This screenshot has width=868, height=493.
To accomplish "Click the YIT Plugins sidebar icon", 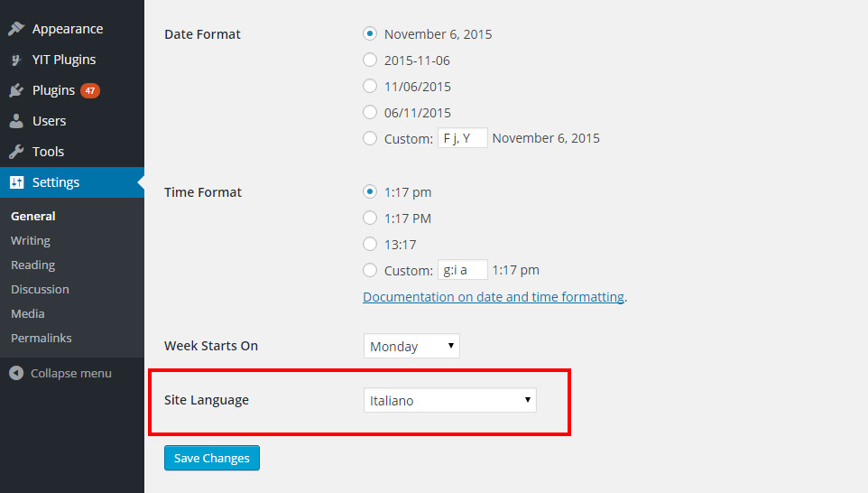I will coord(16,60).
